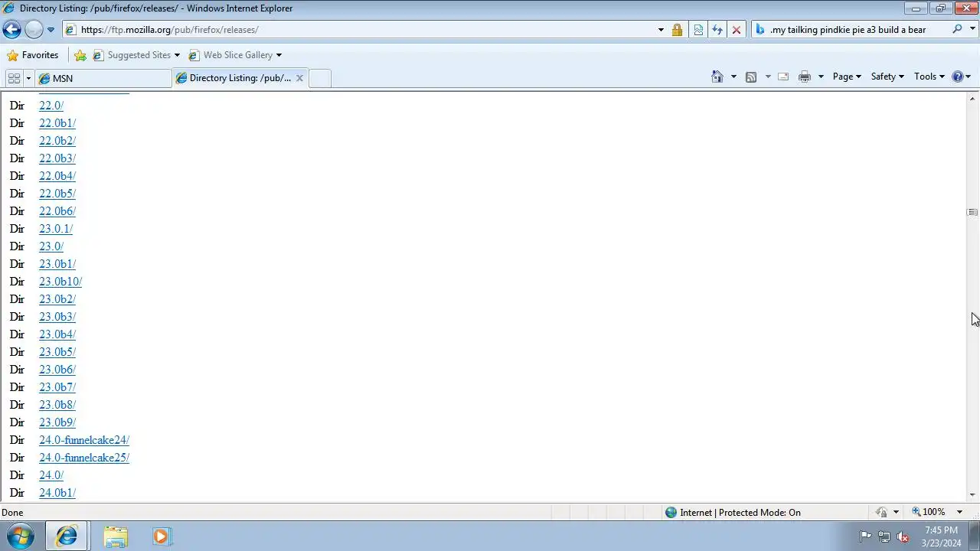The image size is (980, 551).
Task: Open the 22.0b1/ directory link
Action: (x=57, y=123)
